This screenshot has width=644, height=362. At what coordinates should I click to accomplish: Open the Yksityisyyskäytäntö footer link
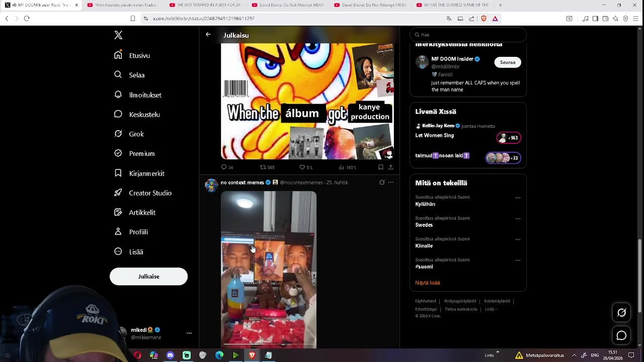460,301
